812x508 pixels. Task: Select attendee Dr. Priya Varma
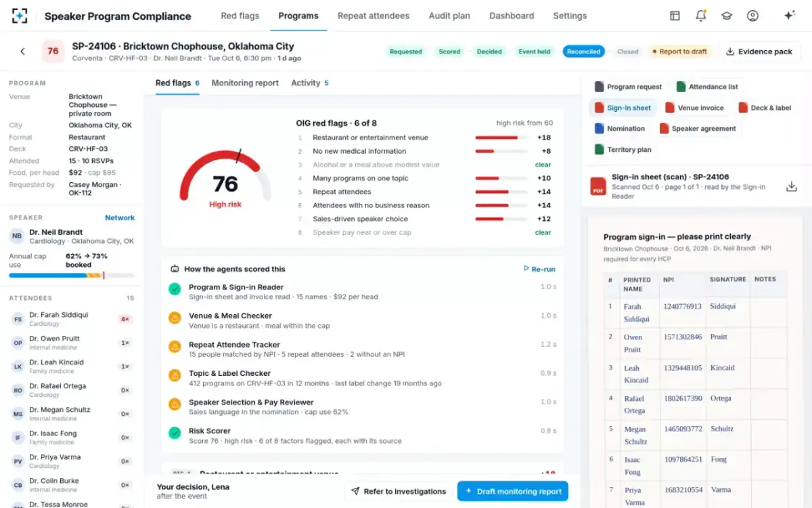point(72,461)
